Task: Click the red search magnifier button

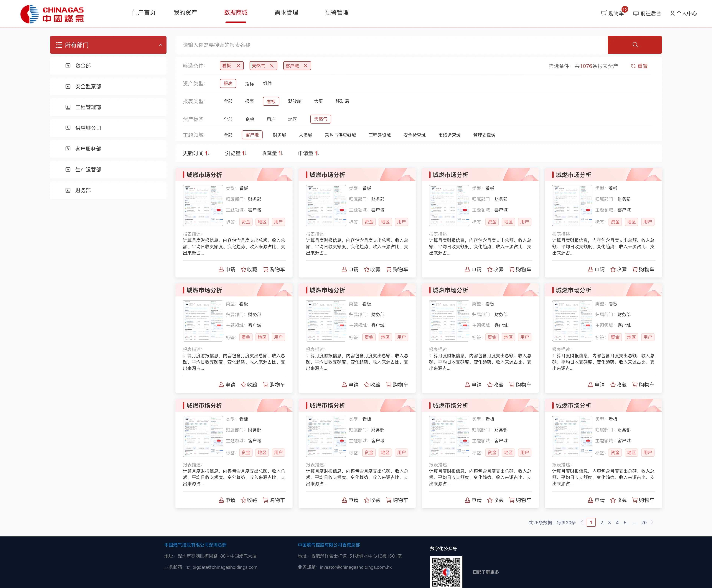Action: point(634,45)
